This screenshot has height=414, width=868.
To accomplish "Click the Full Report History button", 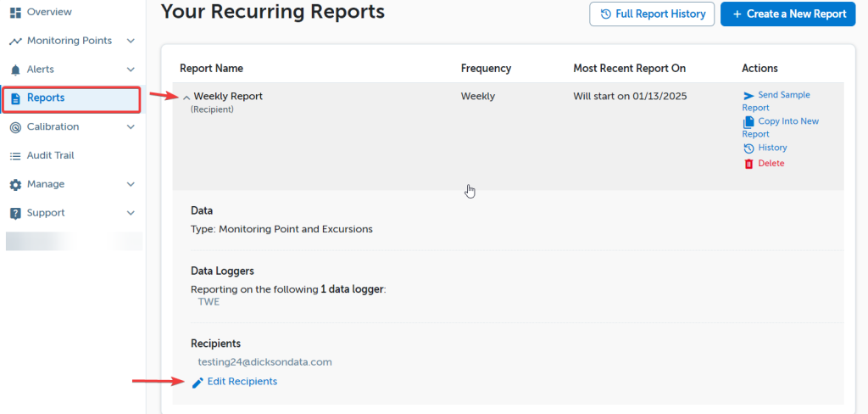I will point(651,14).
